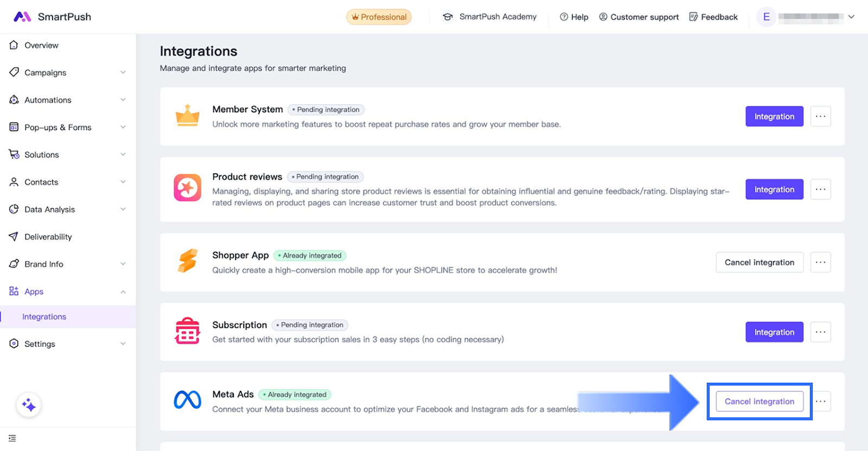This screenshot has width=868, height=451.
Task: Collapse sidebar using bottom menu icon
Action: pyautogui.click(x=12, y=438)
